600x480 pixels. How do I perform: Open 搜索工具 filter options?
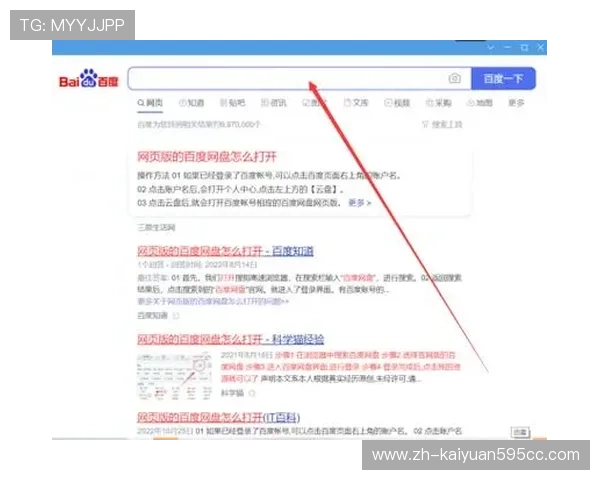point(442,124)
